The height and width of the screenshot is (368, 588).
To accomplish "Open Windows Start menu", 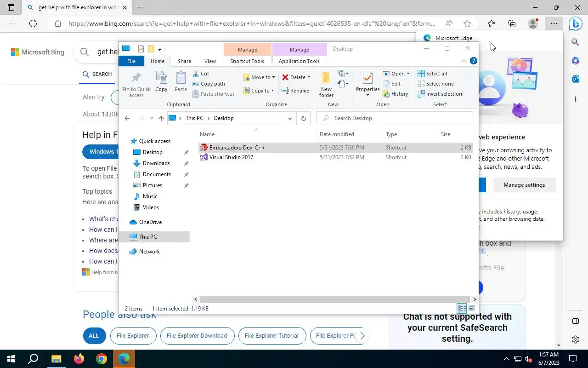I will 11,359.
